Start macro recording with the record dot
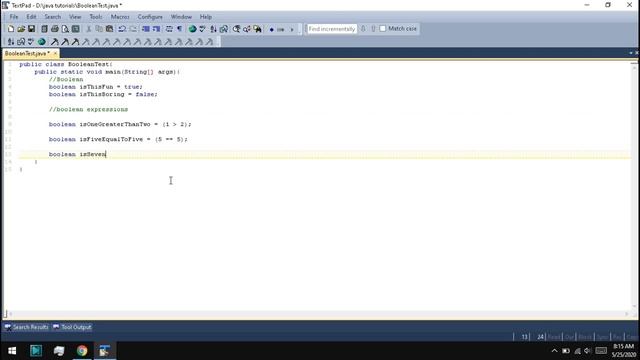 point(271,29)
